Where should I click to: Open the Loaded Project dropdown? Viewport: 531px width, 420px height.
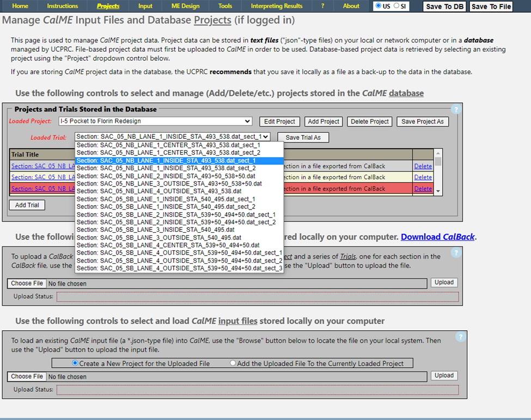163,121
